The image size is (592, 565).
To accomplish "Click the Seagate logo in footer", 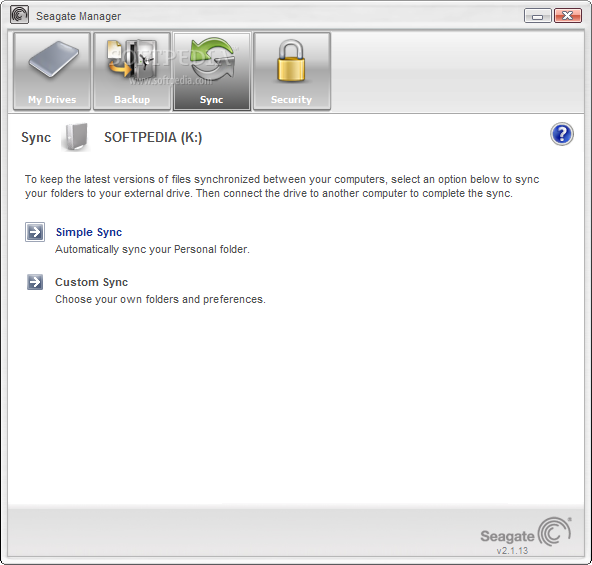I will [x=526, y=532].
